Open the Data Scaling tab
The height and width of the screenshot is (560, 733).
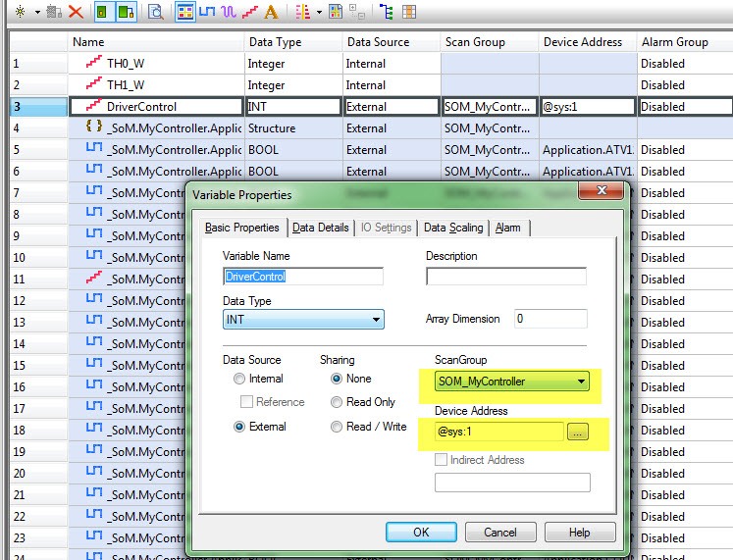pyautogui.click(x=453, y=228)
